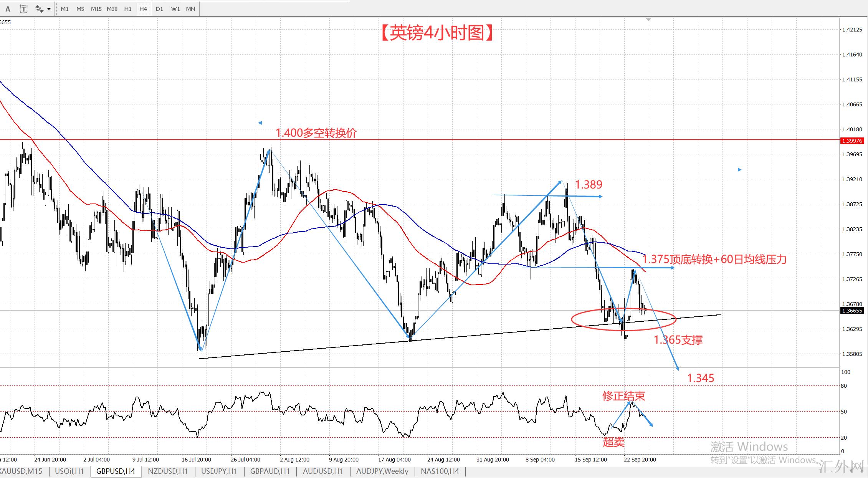
Task: Click the chart shift marker triangle at top
Action: tap(649, 19)
